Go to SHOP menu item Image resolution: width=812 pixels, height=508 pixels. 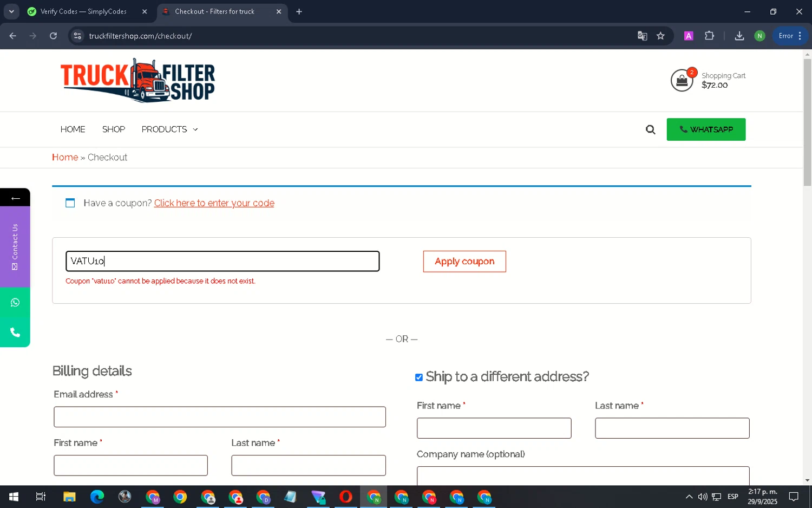point(114,129)
